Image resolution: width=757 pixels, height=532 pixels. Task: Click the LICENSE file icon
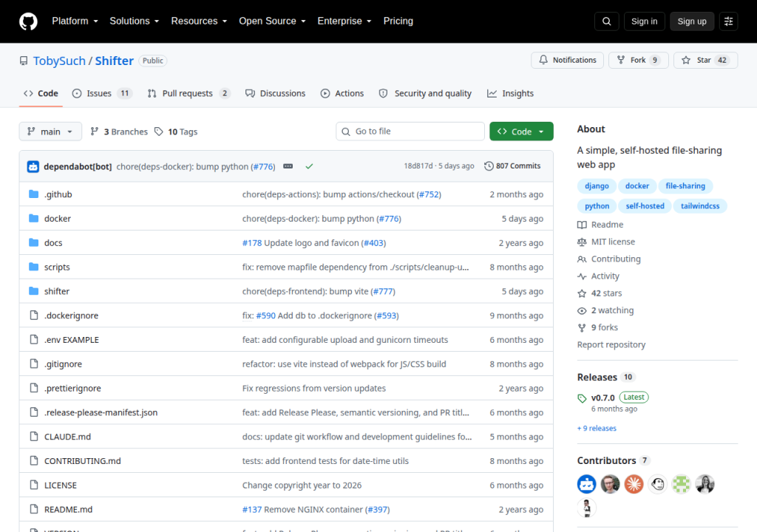point(34,485)
